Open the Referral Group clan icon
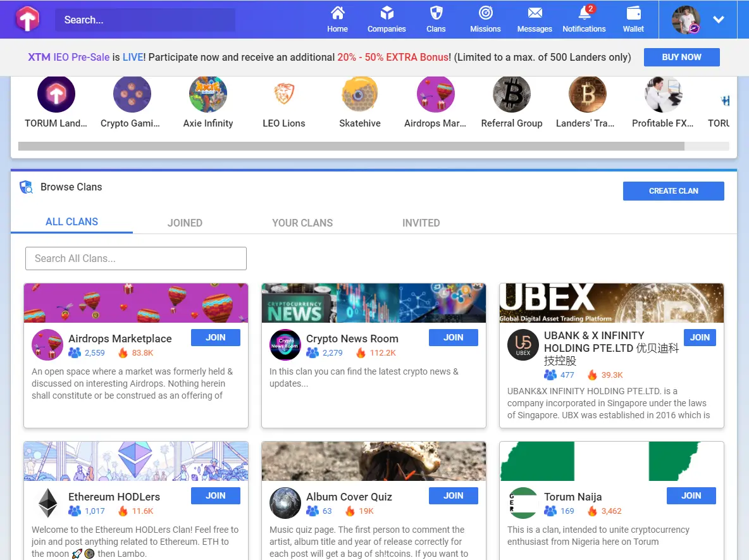The height and width of the screenshot is (560, 749). click(512, 94)
